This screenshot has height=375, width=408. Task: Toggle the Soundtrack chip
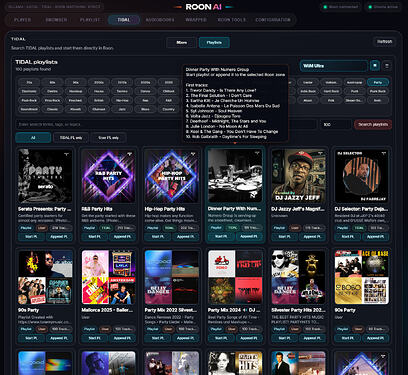click(29, 109)
